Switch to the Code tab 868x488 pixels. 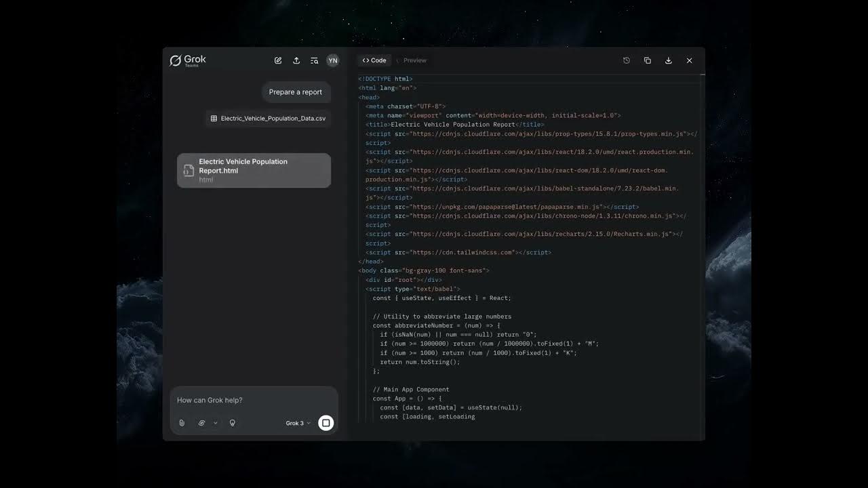point(374,60)
